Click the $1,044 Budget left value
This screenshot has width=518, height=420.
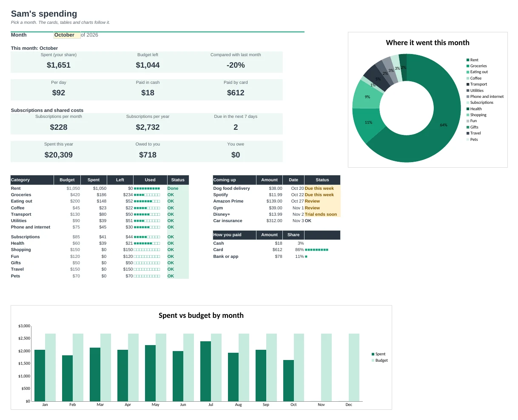tap(148, 65)
